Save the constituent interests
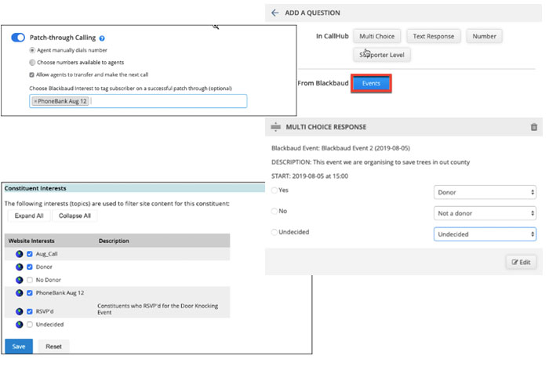549x392 pixels. point(19,347)
